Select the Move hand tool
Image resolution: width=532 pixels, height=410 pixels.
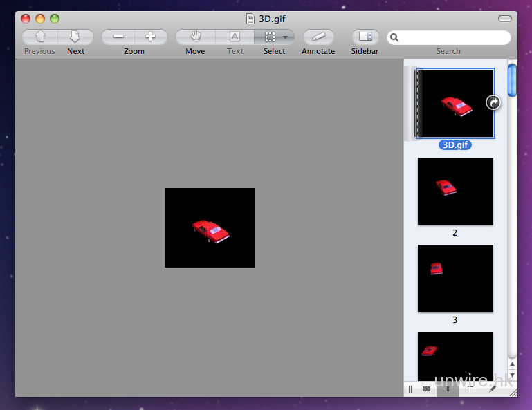(x=195, y=37)
